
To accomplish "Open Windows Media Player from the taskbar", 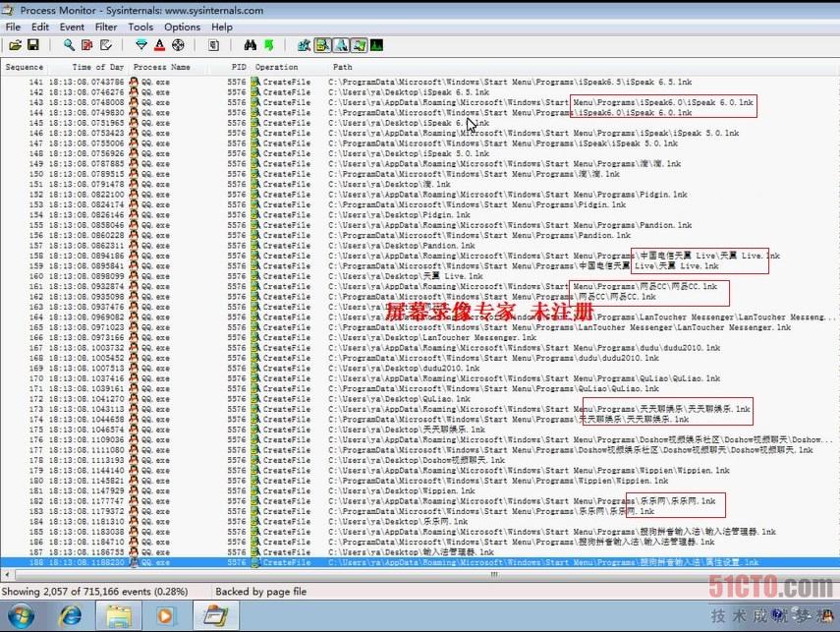I will point(165,616).
